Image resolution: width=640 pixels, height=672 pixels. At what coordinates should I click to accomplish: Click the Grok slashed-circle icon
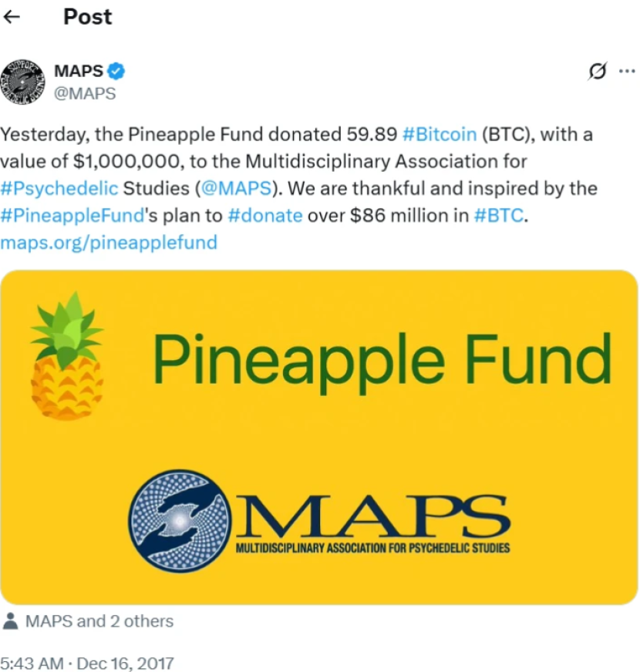[x=597, y=71]
